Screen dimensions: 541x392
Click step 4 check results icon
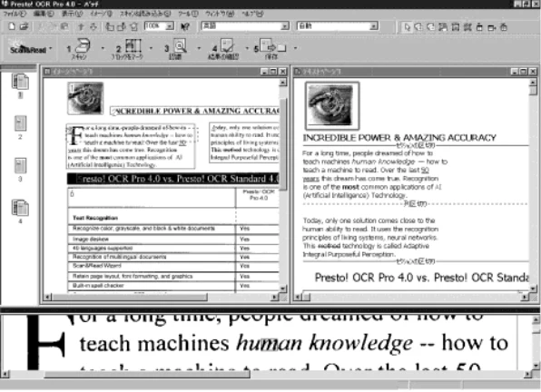tap(227, 45)
